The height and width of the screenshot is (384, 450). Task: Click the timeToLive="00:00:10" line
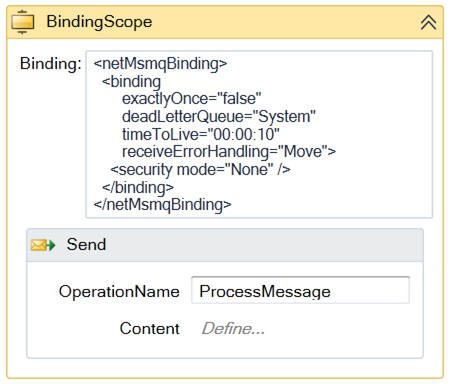click(201, 135)
